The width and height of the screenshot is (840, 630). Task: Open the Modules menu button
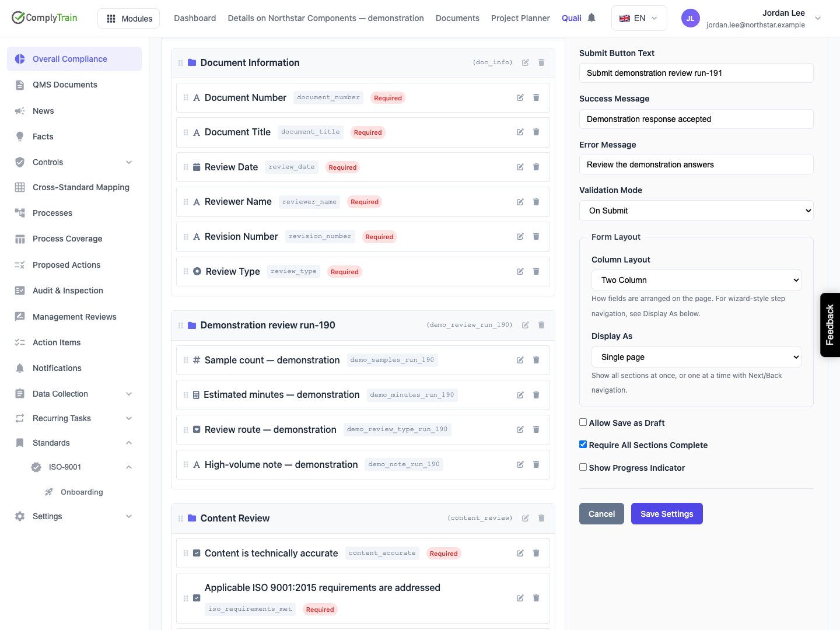click(x=129, y=19)
